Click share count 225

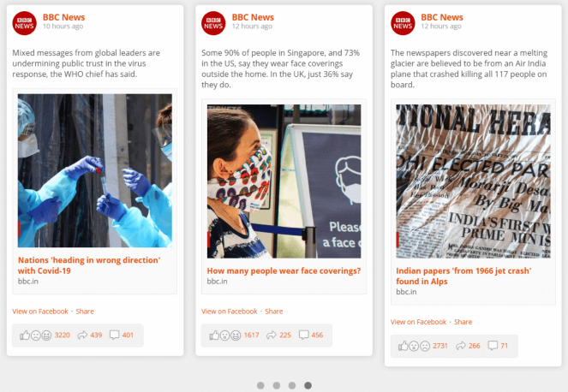pos(285,336)
